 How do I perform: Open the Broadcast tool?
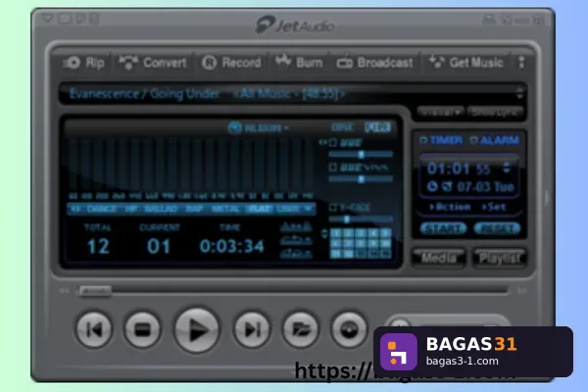coord(374,63)
